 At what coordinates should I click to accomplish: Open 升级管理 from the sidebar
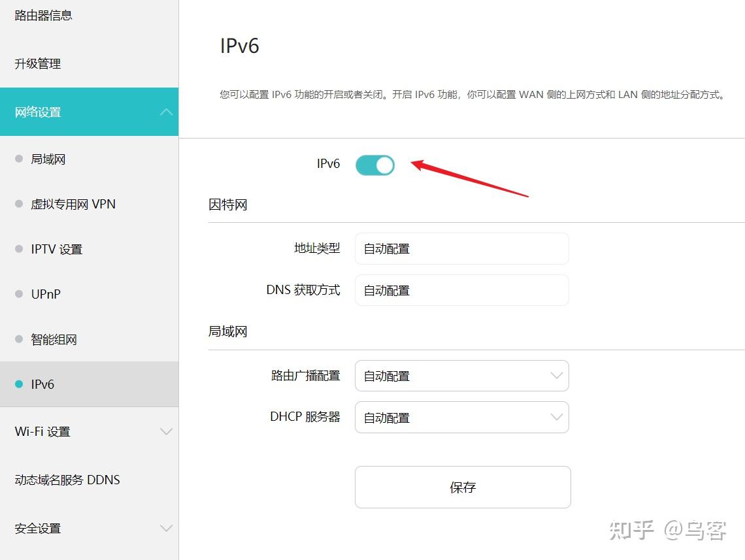pyautogui.click(x=38, y=63)
